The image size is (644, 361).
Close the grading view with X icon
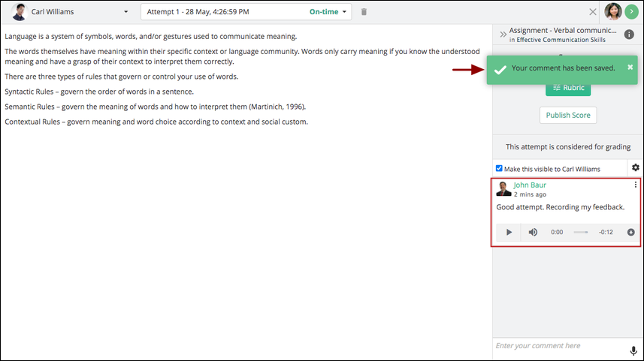tap(592, 12)
